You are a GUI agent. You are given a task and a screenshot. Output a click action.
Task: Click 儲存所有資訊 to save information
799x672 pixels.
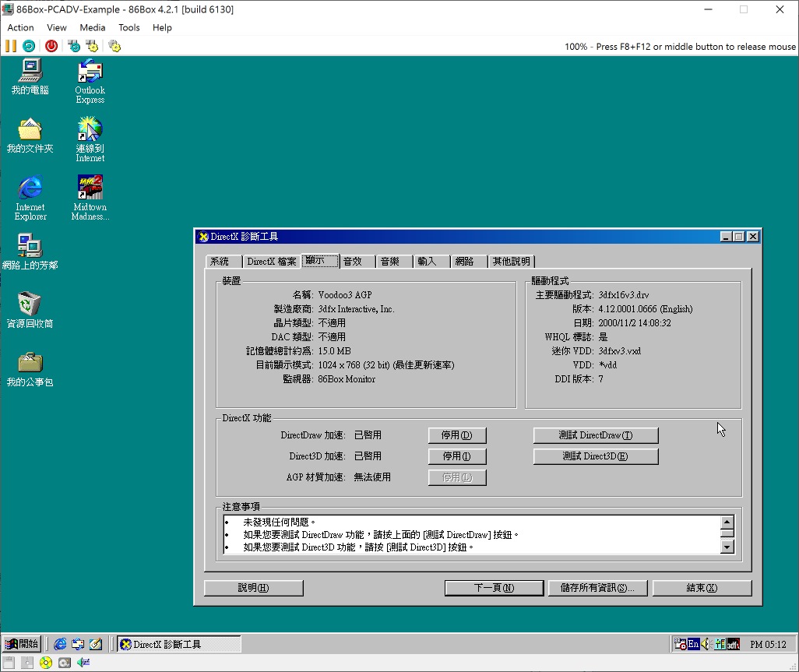pos(598,587)
